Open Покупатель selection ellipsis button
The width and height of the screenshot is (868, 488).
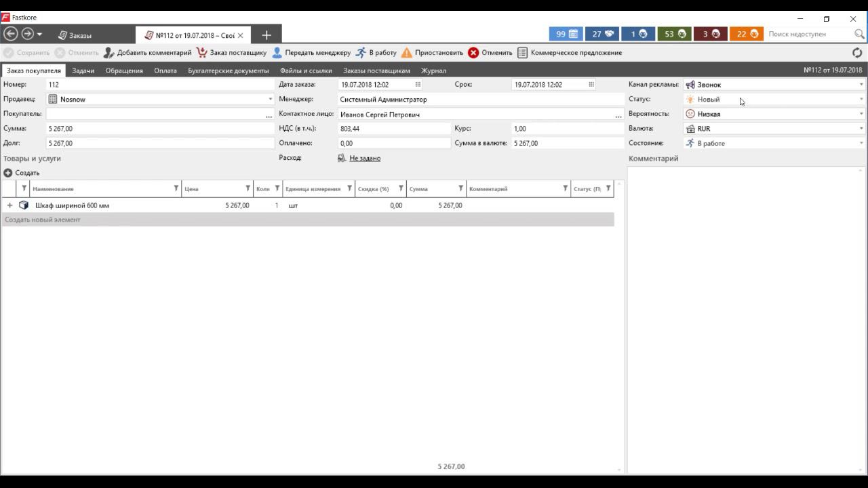pyautogui.click(x=269, y=115)
